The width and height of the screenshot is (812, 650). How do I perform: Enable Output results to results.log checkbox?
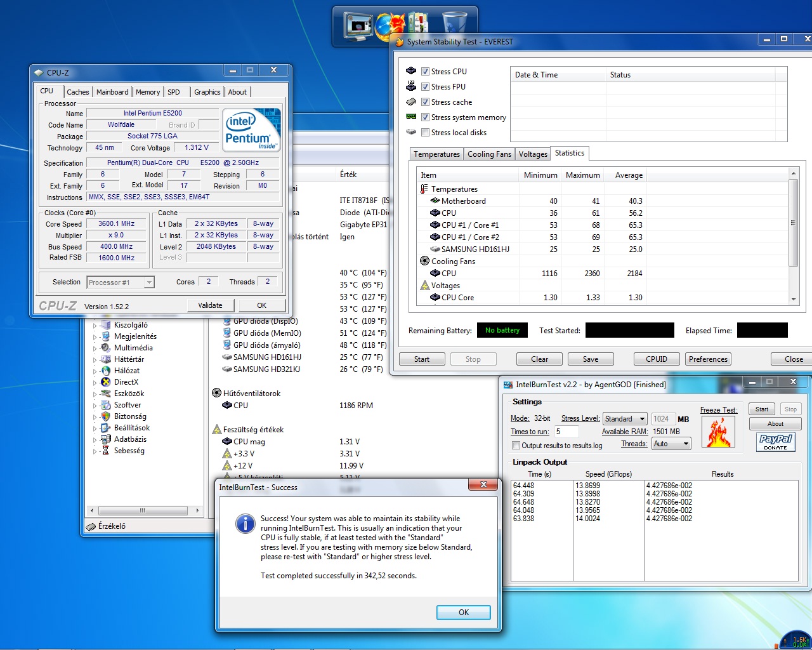coord(516,446)
